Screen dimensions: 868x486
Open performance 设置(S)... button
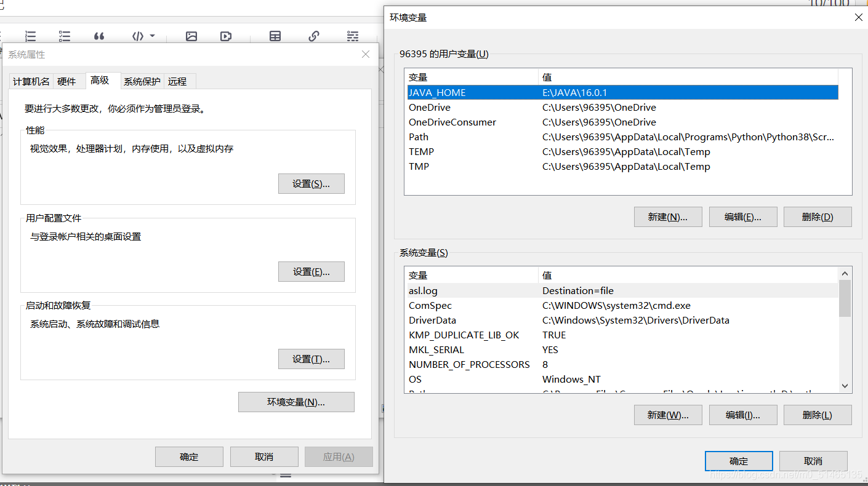311,184
